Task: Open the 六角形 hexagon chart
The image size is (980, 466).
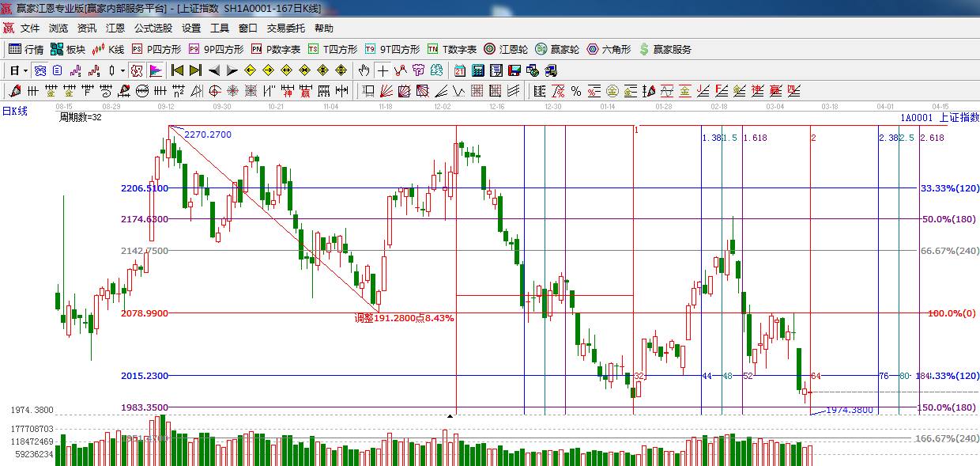Action: coord(609,49)
